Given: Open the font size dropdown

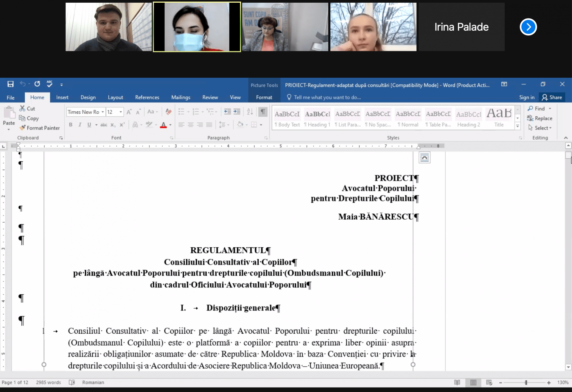Looking at the screenshot, I should click(121, 112).
